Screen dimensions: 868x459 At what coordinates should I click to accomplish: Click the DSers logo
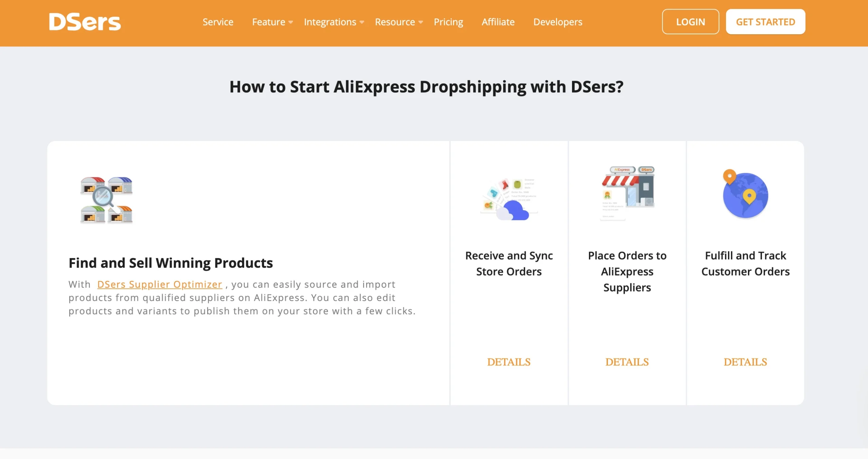[85, 22]
